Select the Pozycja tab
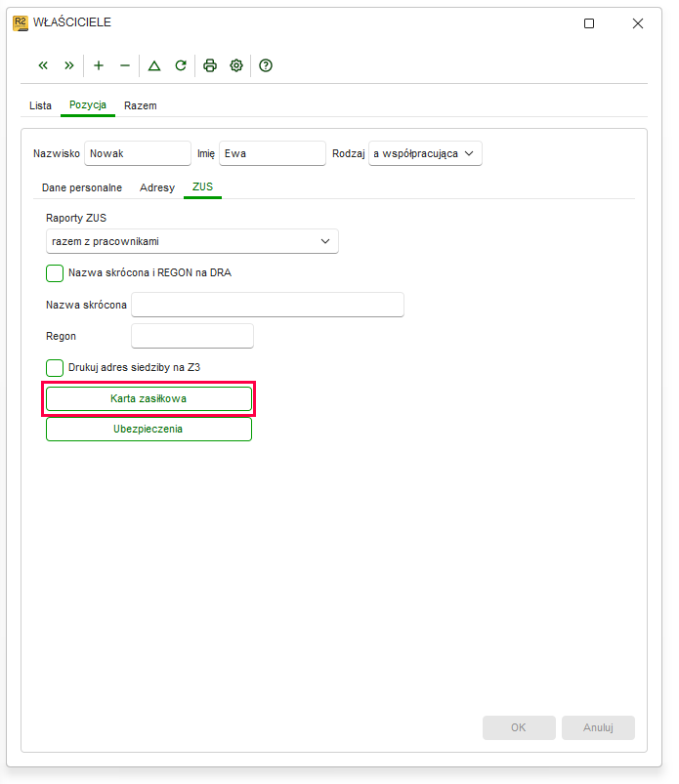 pyautogui.click(x=88, y=105)
